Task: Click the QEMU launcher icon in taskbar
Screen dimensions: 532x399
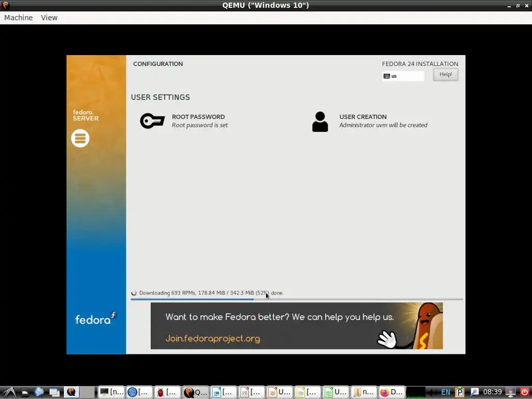Action: [x=71, y=392]
